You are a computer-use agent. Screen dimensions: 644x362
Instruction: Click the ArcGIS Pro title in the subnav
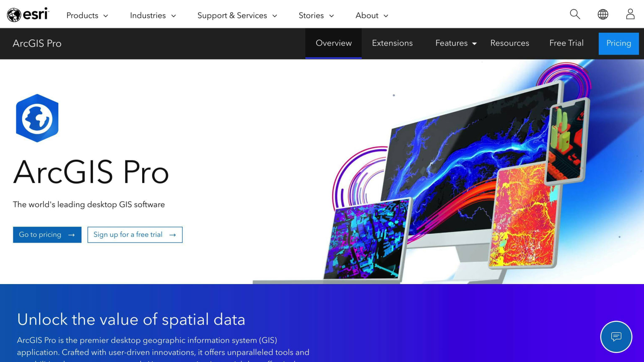[37, 44]
